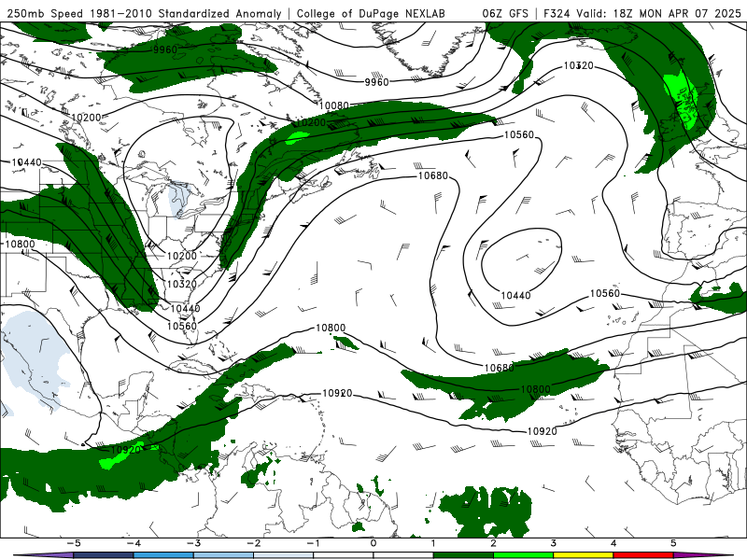Click the bright green 2 to 3 color bar segment
This screenshot has height=560, width=747.
coord(523,555)
